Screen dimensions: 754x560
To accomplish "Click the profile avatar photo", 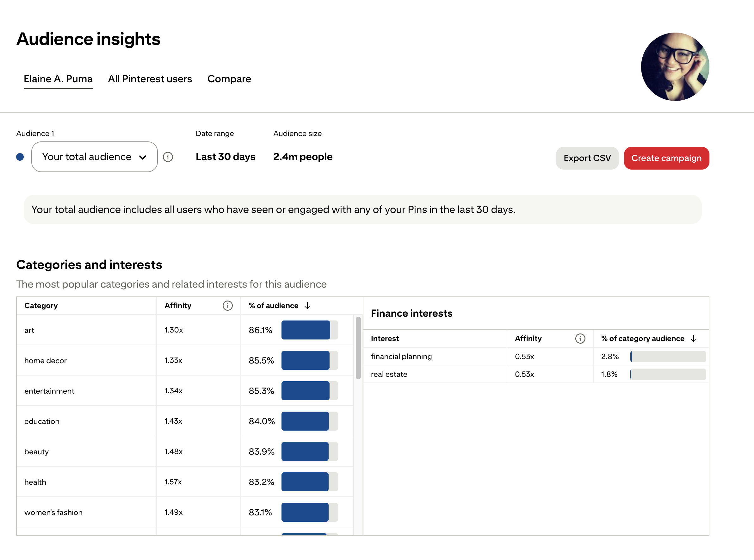I will (x=675, y=67).
